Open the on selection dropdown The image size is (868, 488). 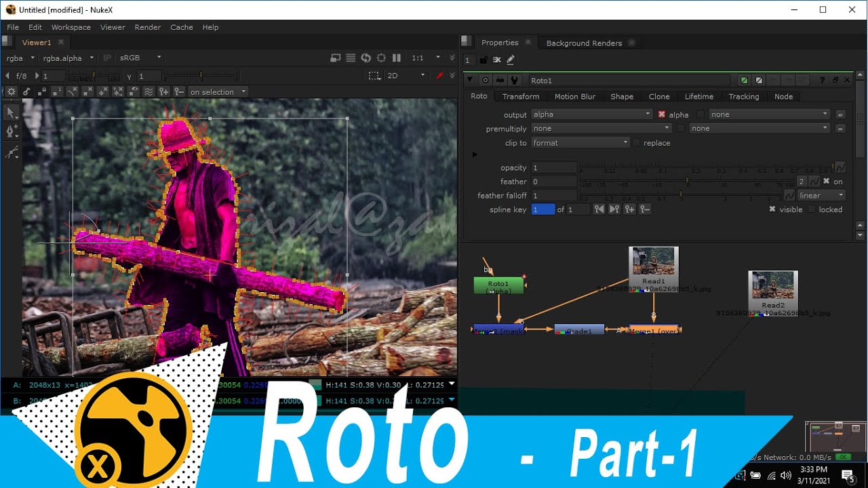pos(217,91)
